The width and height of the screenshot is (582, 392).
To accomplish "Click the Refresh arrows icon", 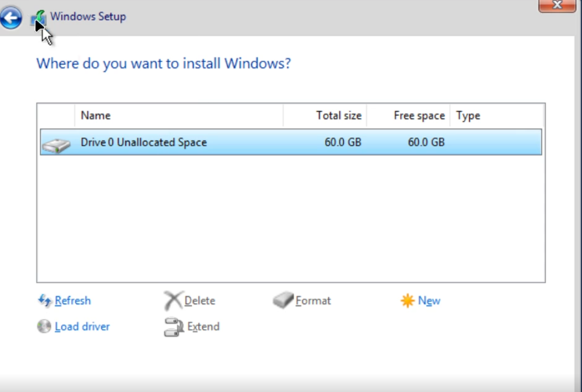I will point(44,300).
